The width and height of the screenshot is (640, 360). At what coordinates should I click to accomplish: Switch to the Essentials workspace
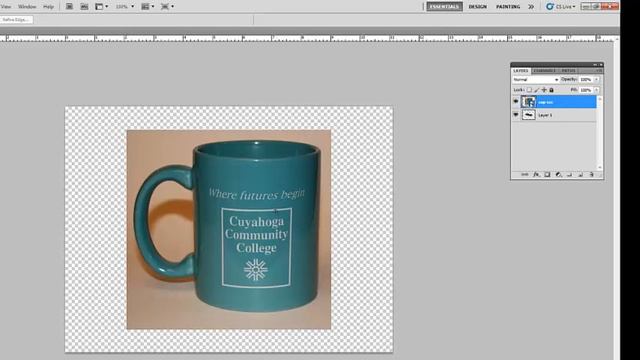point(444,7)
